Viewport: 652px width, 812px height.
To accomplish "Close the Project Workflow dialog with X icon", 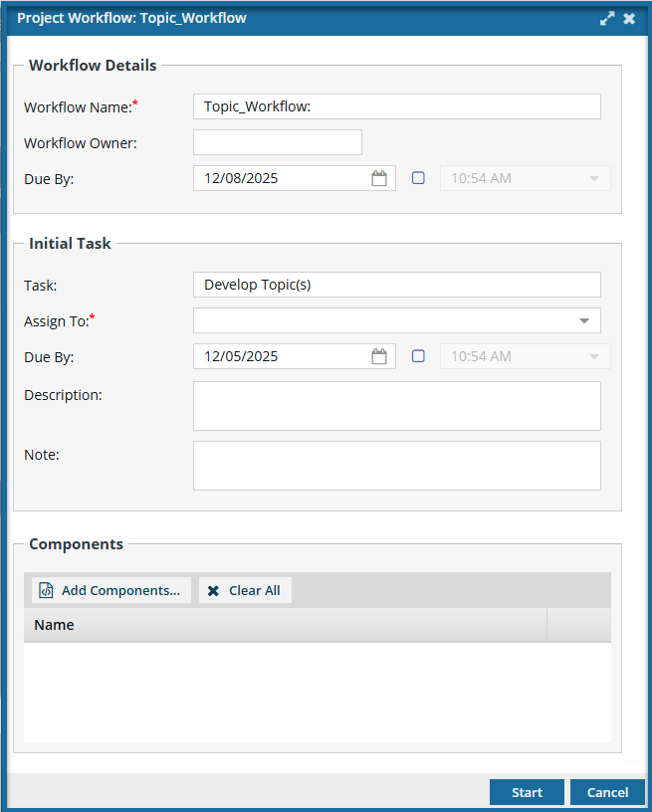I will pos(629,19).
